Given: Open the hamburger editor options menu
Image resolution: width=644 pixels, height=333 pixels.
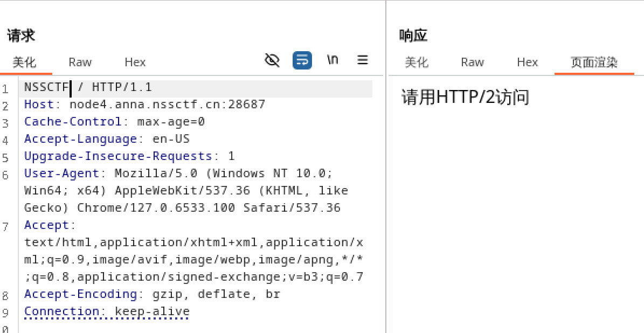Looking at the screenshot, I should pyautogui.click(x=363, y=60).
